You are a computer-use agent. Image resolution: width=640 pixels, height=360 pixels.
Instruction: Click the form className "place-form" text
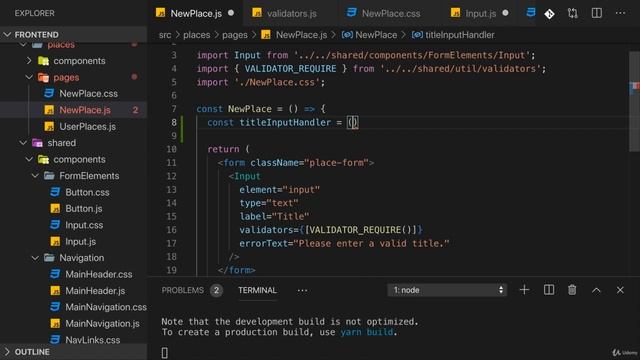pyautogui.click(x=336, y=162)
